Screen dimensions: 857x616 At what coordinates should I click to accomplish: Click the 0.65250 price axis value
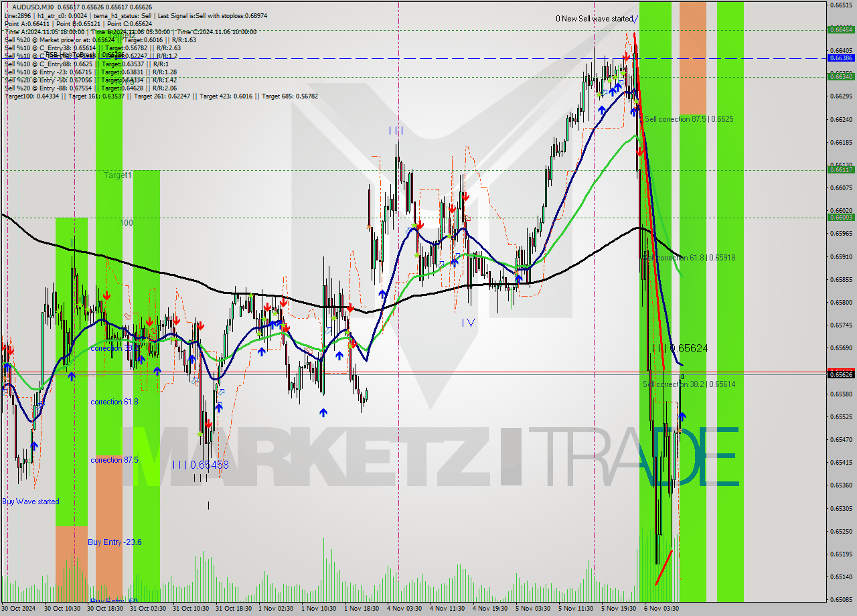840,531
